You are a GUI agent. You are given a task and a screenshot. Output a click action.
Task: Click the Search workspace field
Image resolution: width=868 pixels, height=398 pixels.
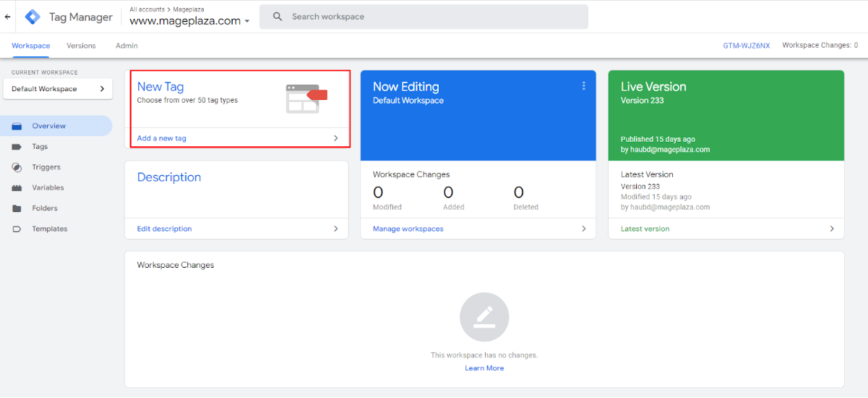pos(424,17)
